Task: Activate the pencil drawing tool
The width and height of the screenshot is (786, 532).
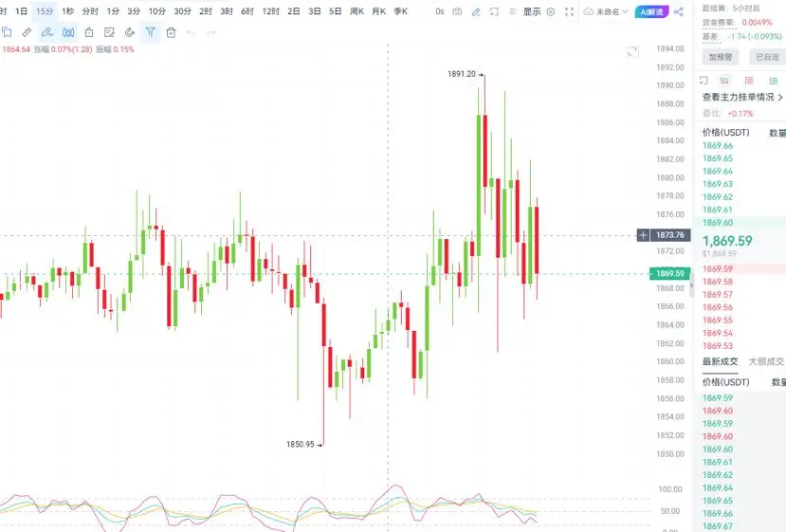Action: click(47, 32)
